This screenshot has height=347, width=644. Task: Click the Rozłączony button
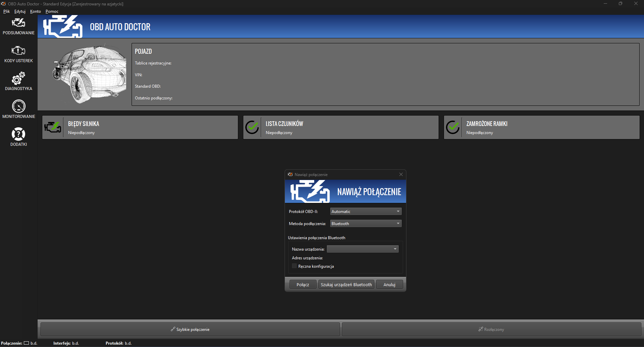[491, 329]
